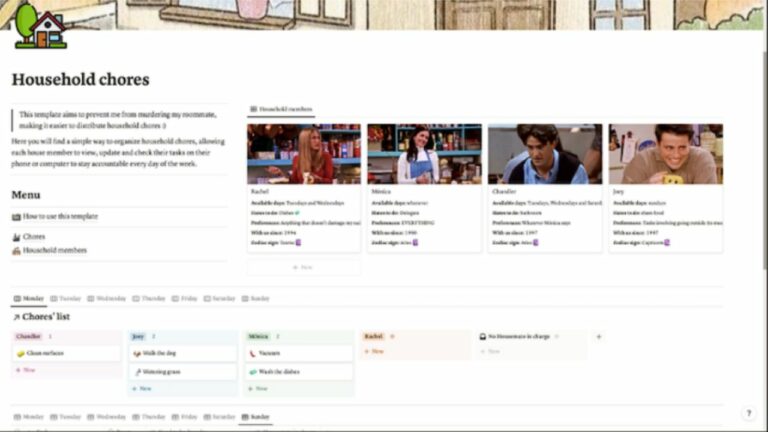Click the Household chores page title
This screenshot has height=432, width=768.
tap(81, 80)
